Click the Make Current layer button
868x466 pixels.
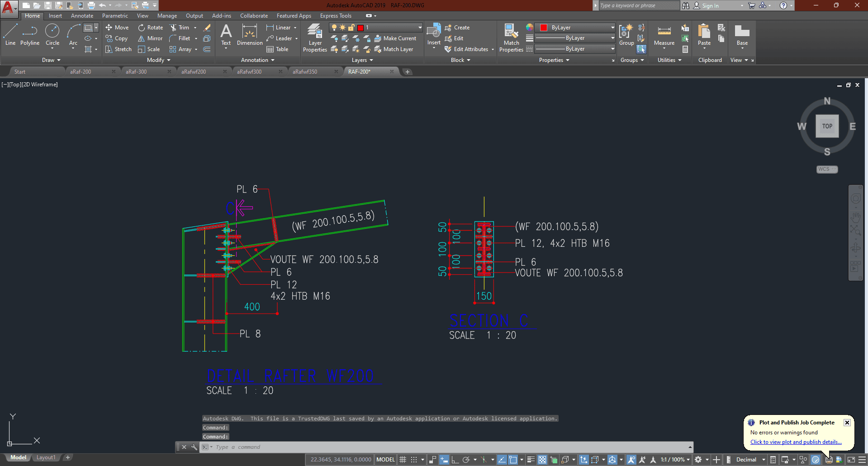395,38
